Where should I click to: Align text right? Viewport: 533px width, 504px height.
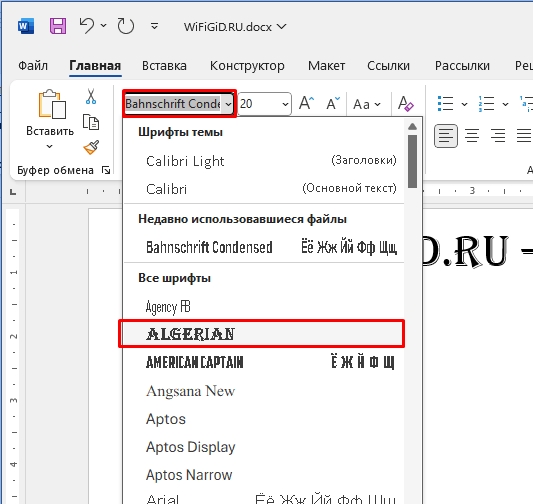pyautogui.click(x=498, y=136)
